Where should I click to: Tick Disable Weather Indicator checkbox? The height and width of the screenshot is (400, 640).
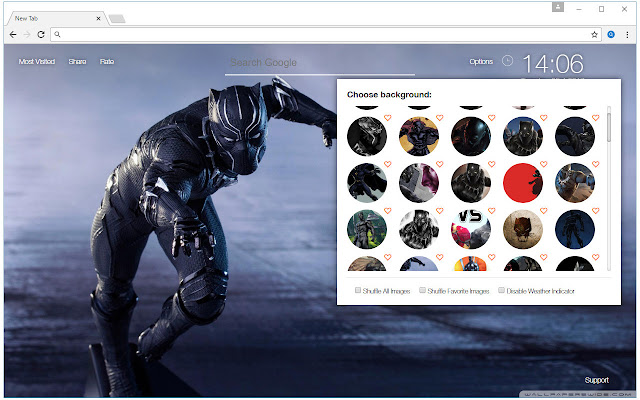501,290
